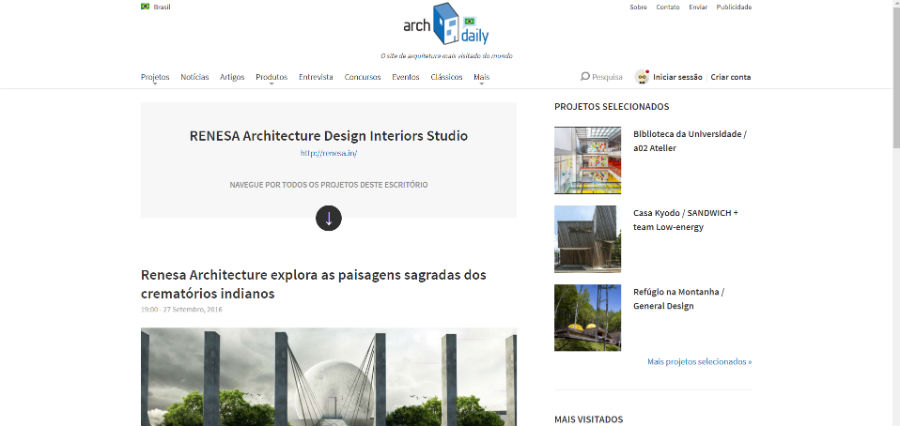Click the MAIS VISITADOS heading
Viewport: 900px width, 426px height.
[x=589, y=420]
